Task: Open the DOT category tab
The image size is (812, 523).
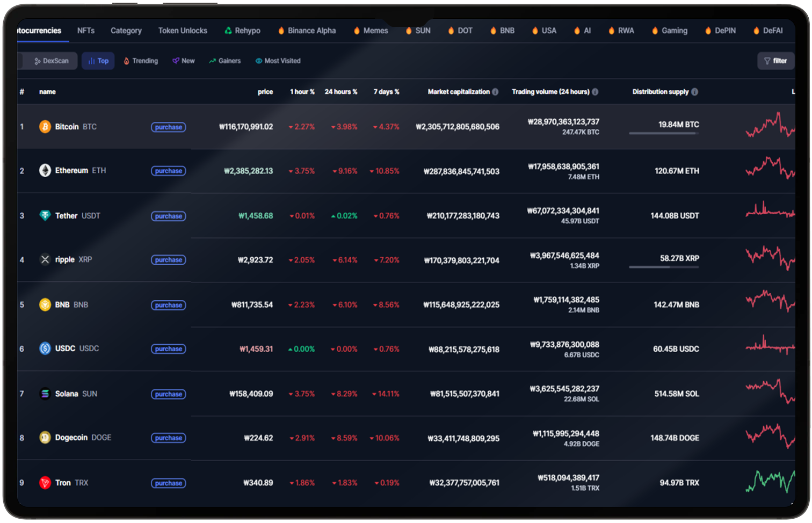Action: tap(460, 31)
